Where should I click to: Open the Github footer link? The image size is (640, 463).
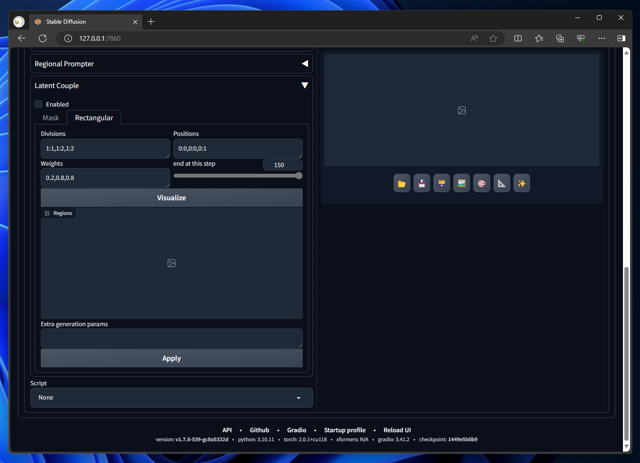tap(259, 430)
